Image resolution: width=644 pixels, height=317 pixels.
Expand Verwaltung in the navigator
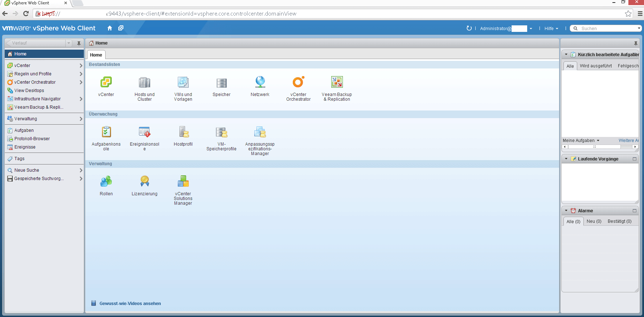pos(81,119)
